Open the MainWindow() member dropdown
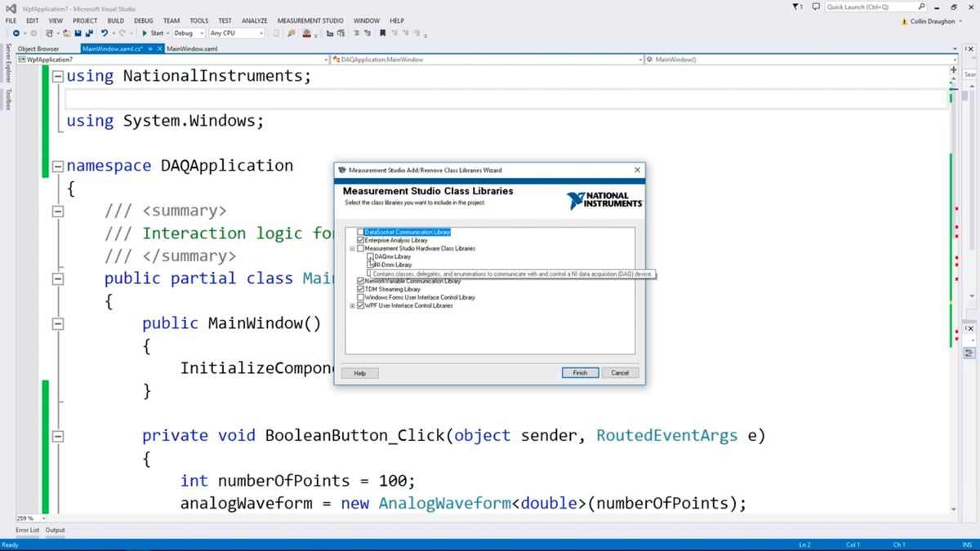This screenshot has height=551, width=980. (x=800, y=60)
